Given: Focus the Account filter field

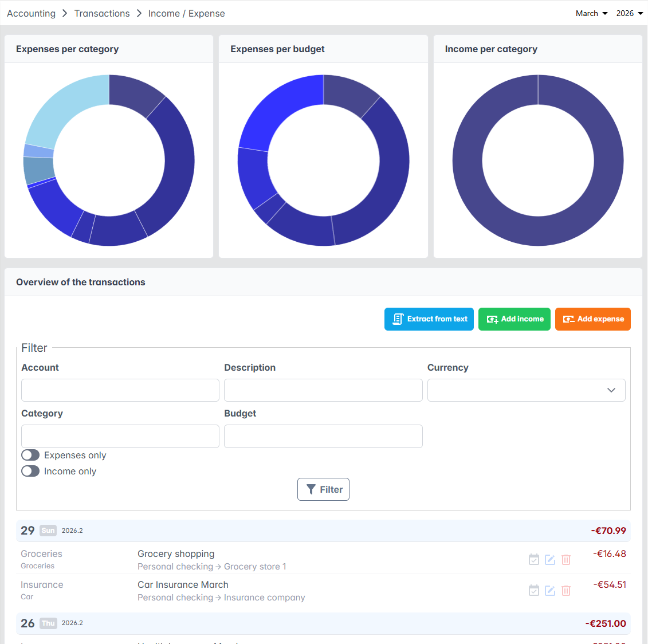Looking at the screenshot, I should pyautogui.click(x=120, y=390).
